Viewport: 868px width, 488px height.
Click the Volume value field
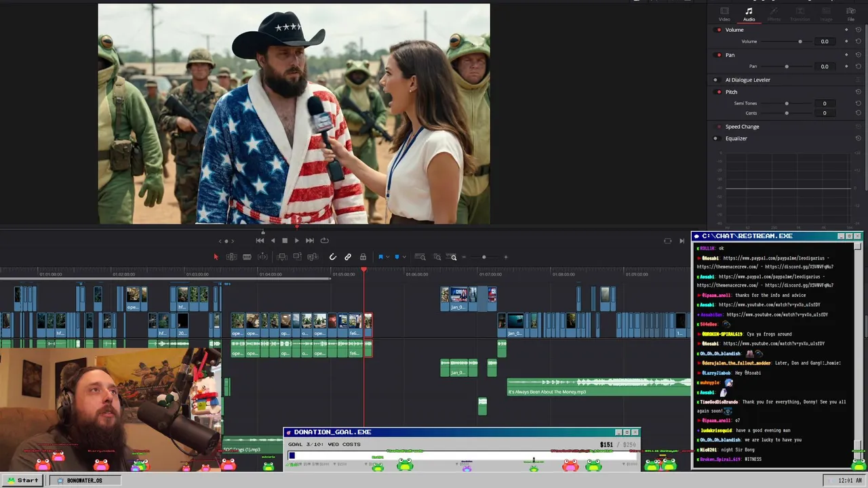coord(825,41)
